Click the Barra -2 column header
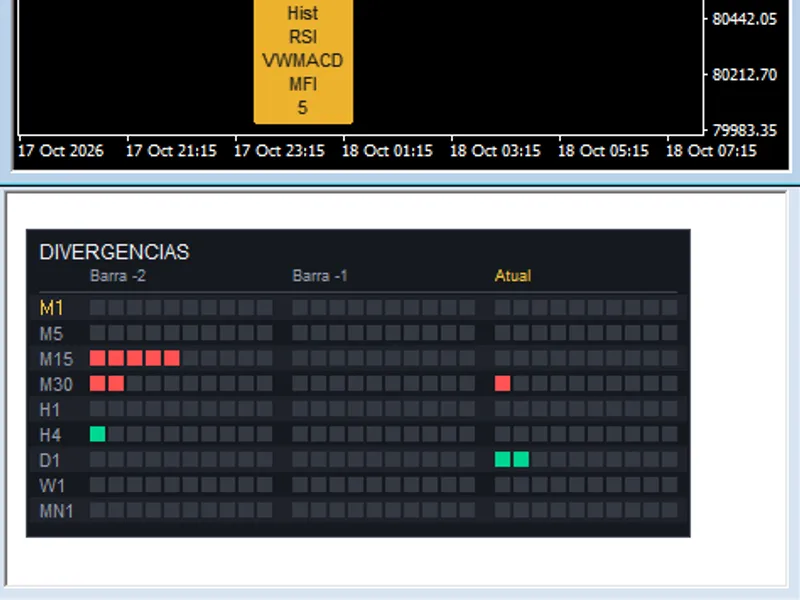The image size is (800, 600). pos(118,276)
